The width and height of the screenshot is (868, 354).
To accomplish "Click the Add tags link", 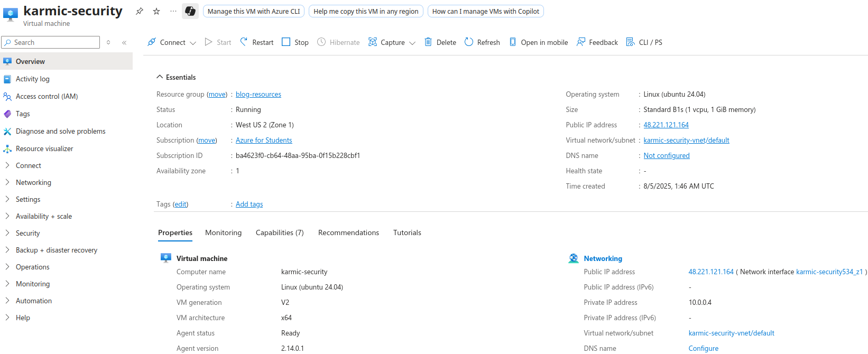I will tap(249, 204).
